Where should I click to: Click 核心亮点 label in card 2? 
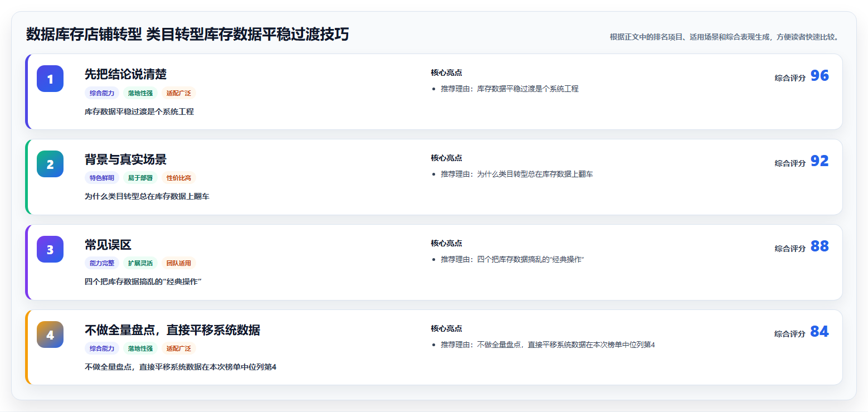[x=446, y=158]
